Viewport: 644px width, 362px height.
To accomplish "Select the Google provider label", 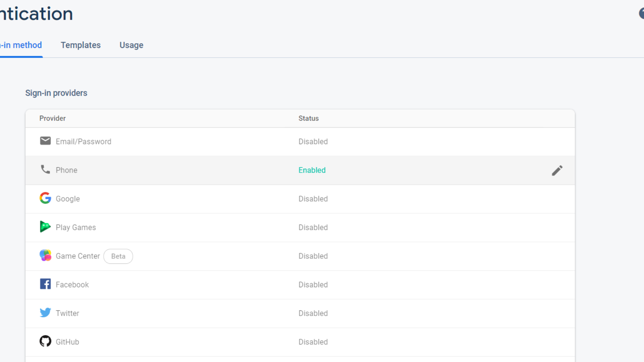I will point(68,199).
